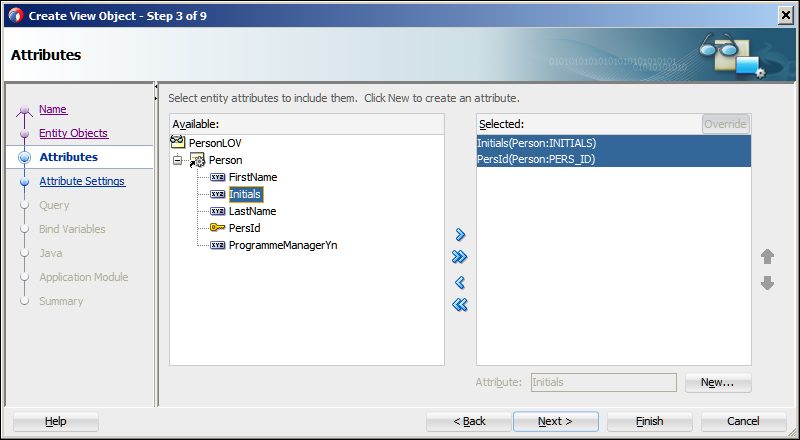Click the Finish button
The width and height of the screenshot is (800, 440).
[649, 422]
